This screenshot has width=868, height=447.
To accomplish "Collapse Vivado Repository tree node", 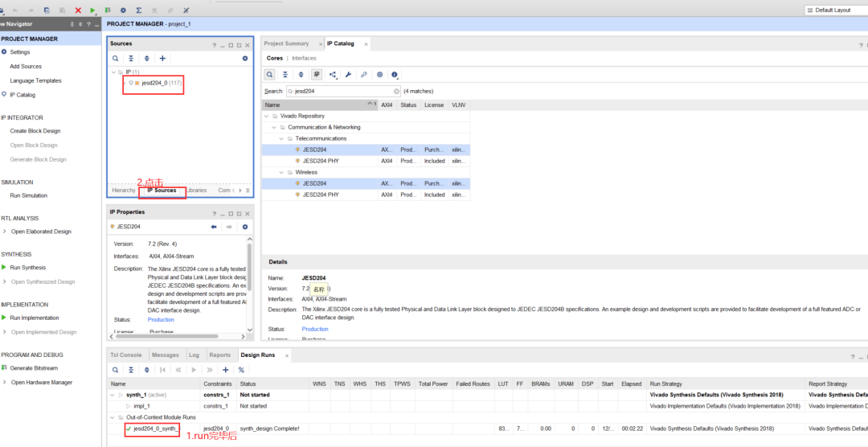I will pyautogui.click(x=268, y=116).
